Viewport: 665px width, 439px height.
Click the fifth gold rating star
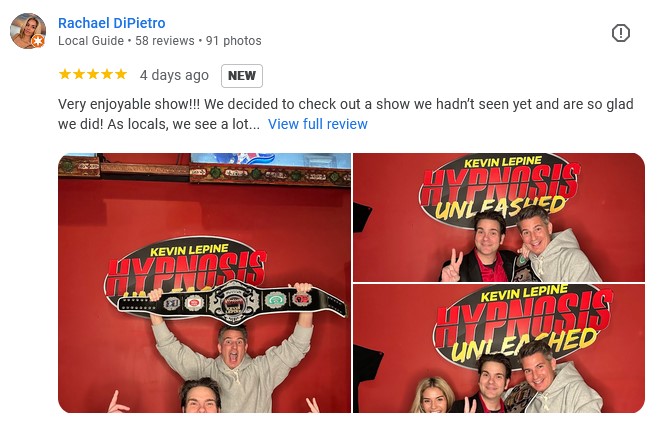pyautogui.click(x=121, y=74)
